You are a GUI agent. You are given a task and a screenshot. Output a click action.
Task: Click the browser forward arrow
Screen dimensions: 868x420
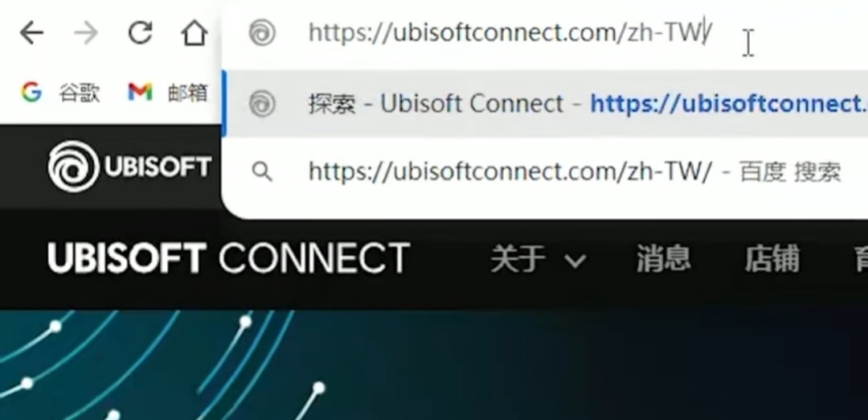coord(86,33)
